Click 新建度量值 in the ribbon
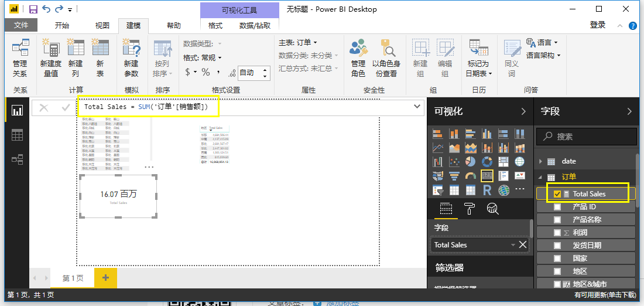The width and height of the screenshot is (644, 306). (x=51, y=59)
